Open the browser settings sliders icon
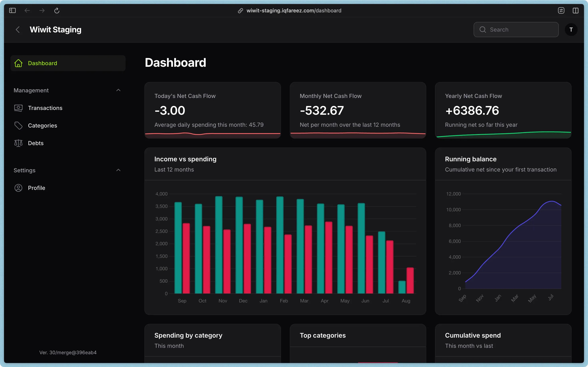The image size is (588, 367). coord(561,10)
